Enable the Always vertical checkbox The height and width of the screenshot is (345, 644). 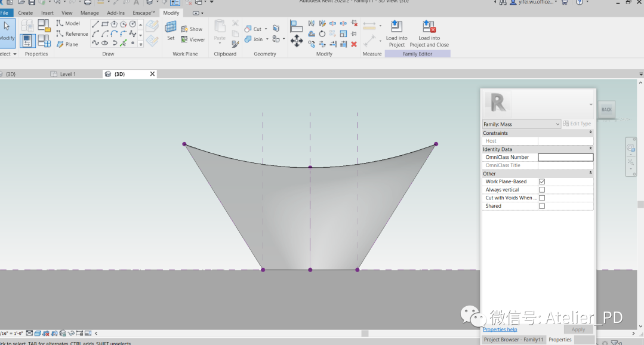pyautogui.click(x=542, y=190)
